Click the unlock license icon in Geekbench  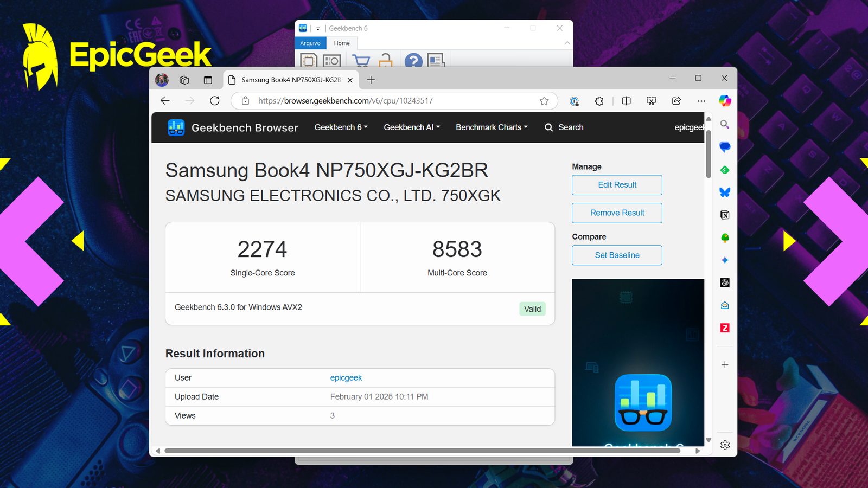click(x=385, y=61)
